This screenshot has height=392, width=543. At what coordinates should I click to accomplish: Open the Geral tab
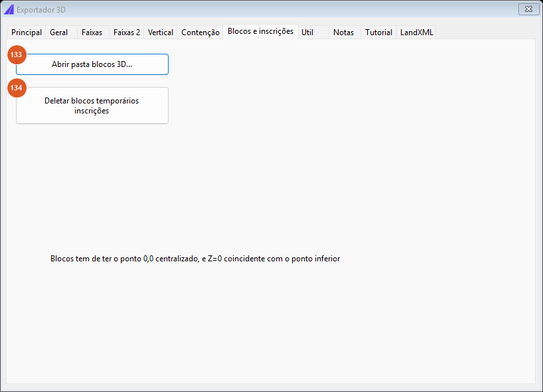[x=61, y=33]
